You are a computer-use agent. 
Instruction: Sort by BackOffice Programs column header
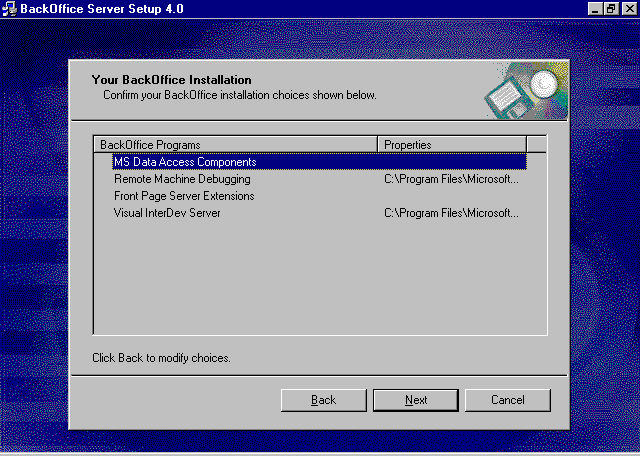[x=236, y=145]
